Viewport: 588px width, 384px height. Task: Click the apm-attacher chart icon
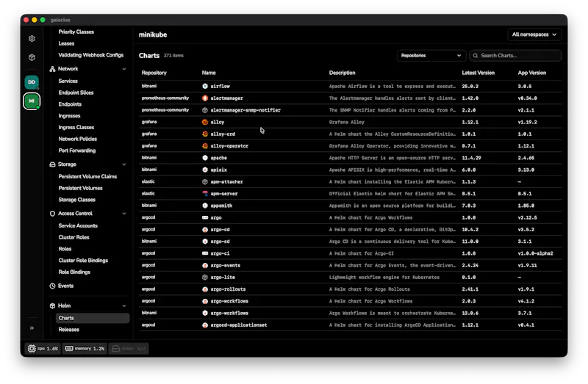[205, 181]
